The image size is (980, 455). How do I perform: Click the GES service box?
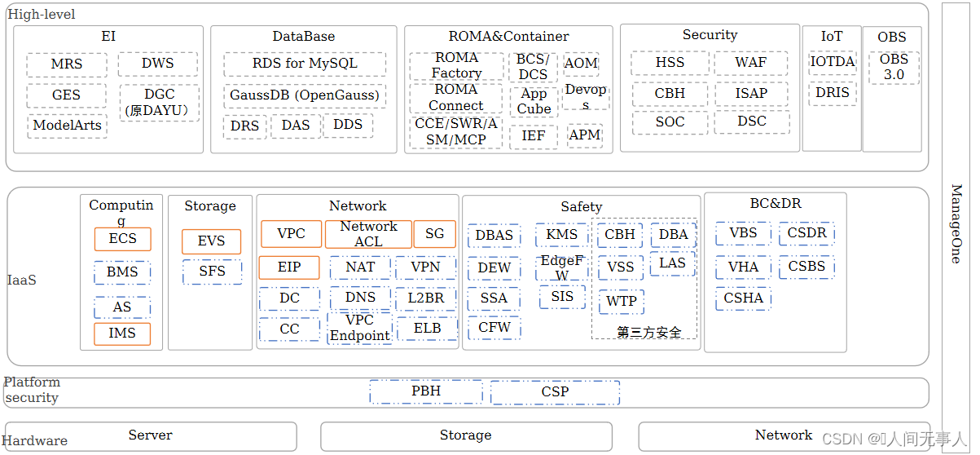pos(66,95)
